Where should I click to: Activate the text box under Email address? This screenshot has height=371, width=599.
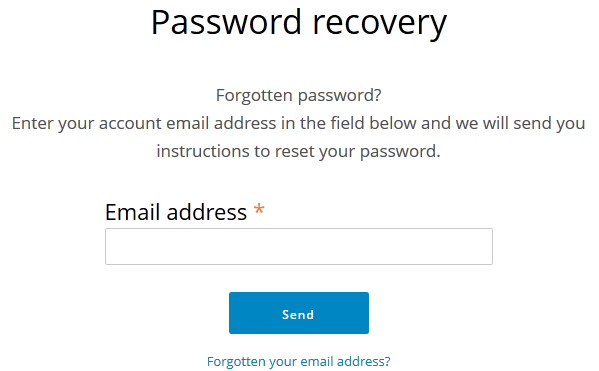299,246
